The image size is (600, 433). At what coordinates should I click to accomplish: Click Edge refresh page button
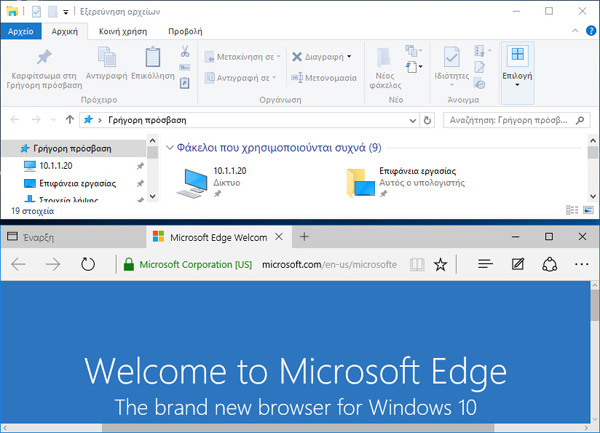pyautogui.click(x=88, y=264)
